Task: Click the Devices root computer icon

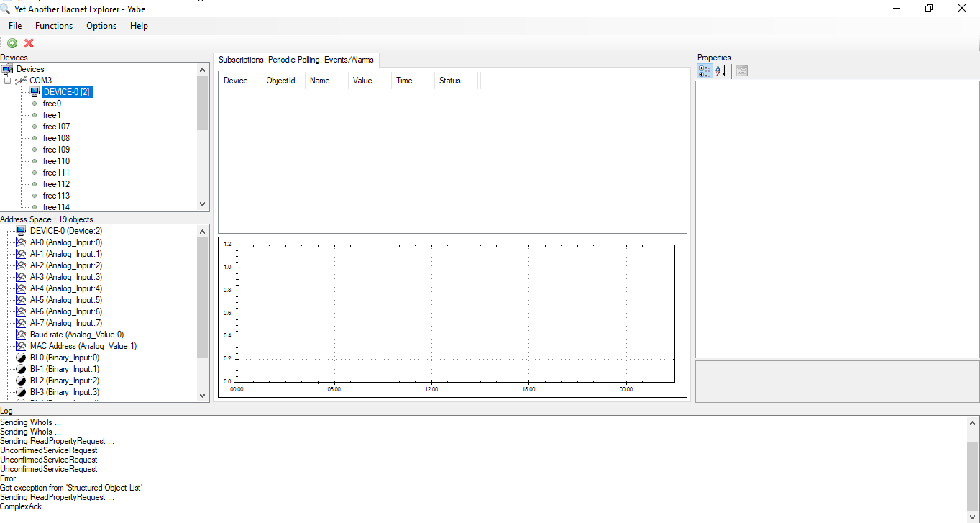Action: point(8,69)
